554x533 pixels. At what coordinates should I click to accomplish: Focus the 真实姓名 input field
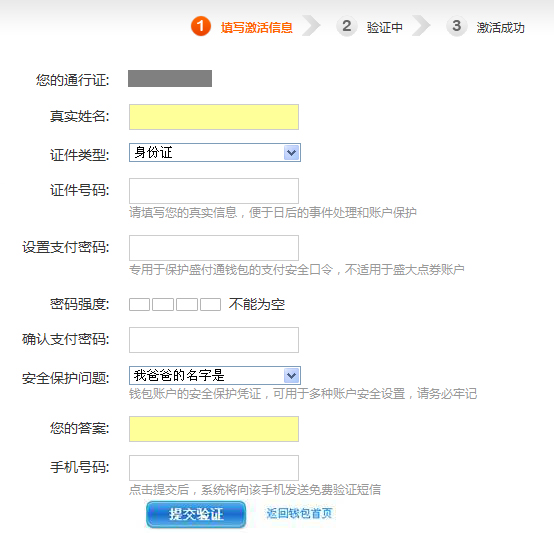(x=214, y=117)
